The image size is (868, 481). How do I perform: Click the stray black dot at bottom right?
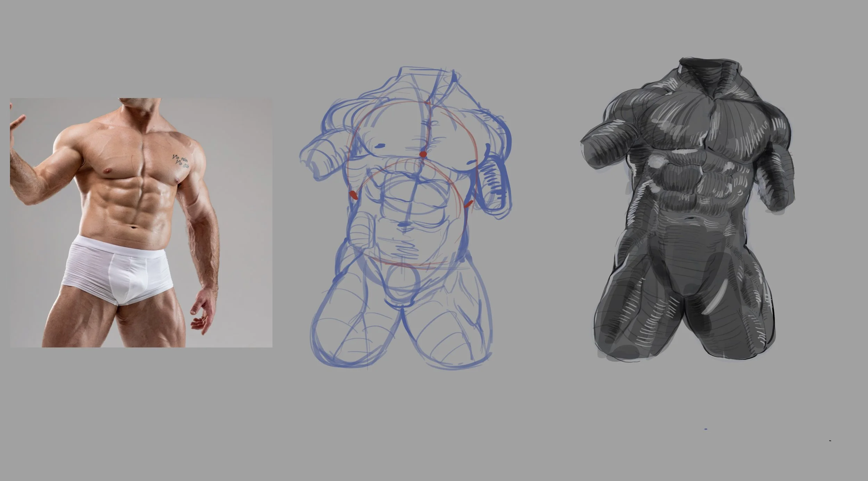click(x=830, y=440)
